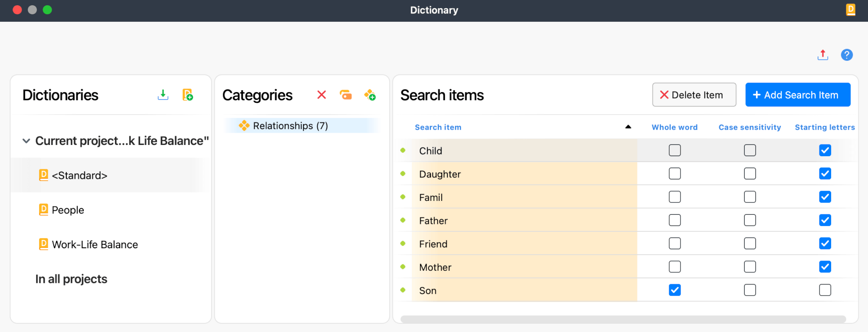Click the new dictionary icon

(187, 95)
